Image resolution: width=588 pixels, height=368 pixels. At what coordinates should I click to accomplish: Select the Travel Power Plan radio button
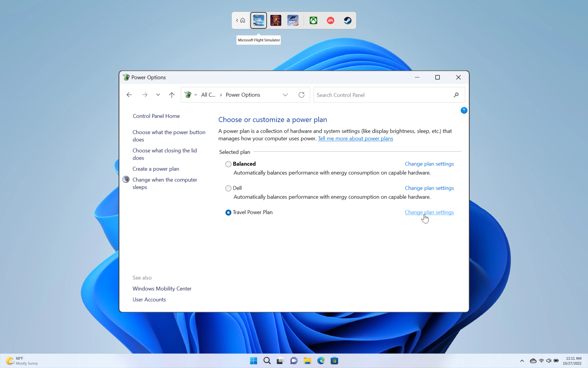[x=228, y=212]
